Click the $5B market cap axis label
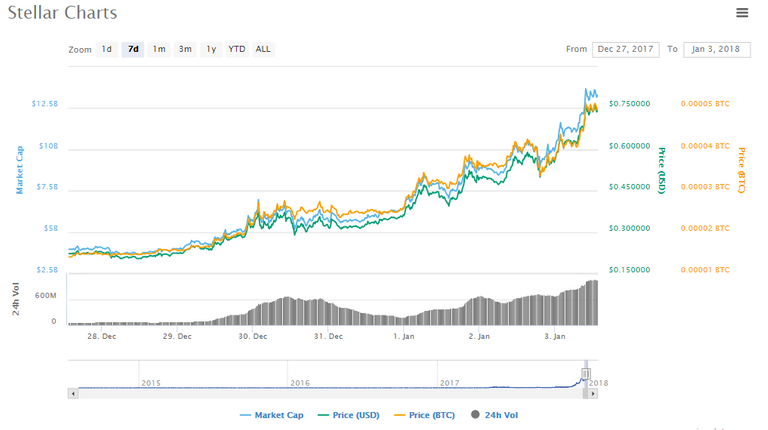Screen dimensions: 768x430 tap(51, 229)
